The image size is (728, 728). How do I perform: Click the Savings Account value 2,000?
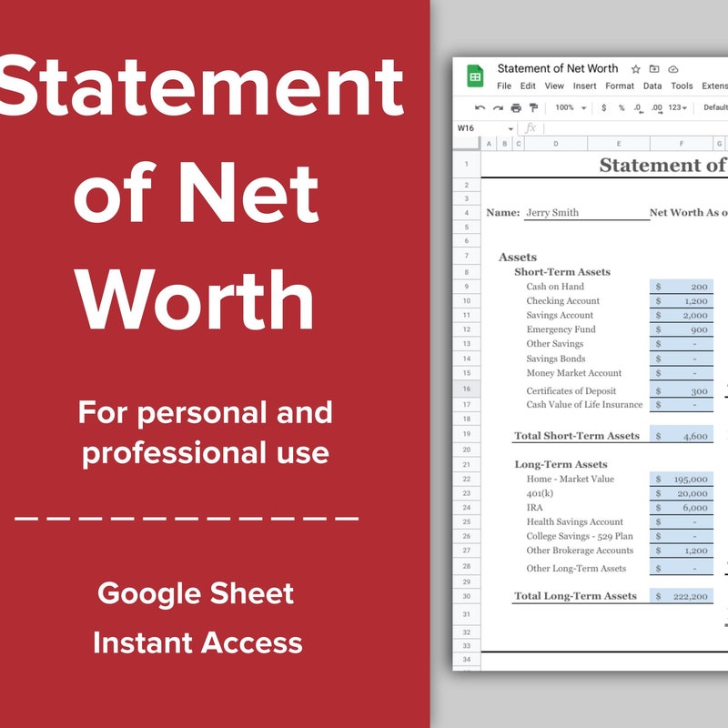pos(681,315)
